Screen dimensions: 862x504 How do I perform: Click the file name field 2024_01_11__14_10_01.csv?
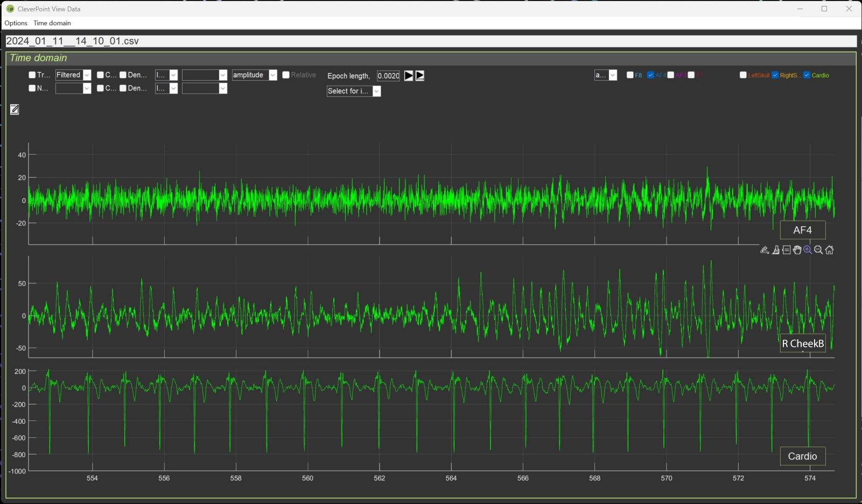[431, 41]
